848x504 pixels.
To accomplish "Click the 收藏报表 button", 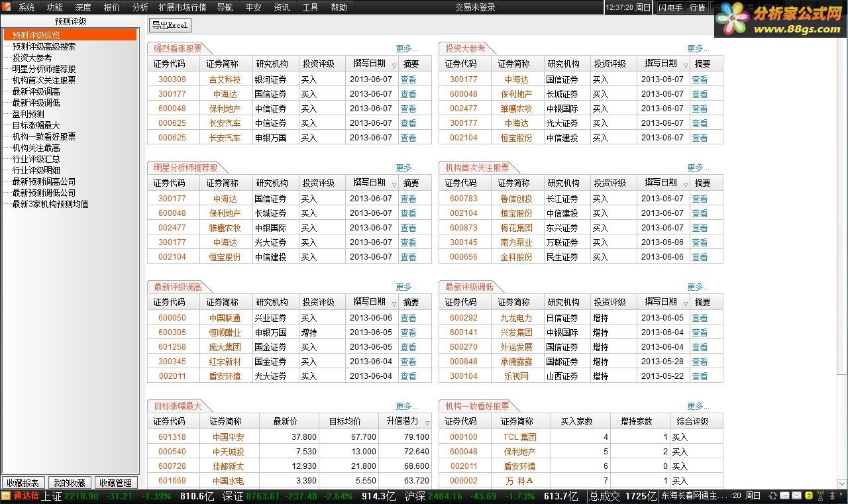I will (x=23, y=483).
